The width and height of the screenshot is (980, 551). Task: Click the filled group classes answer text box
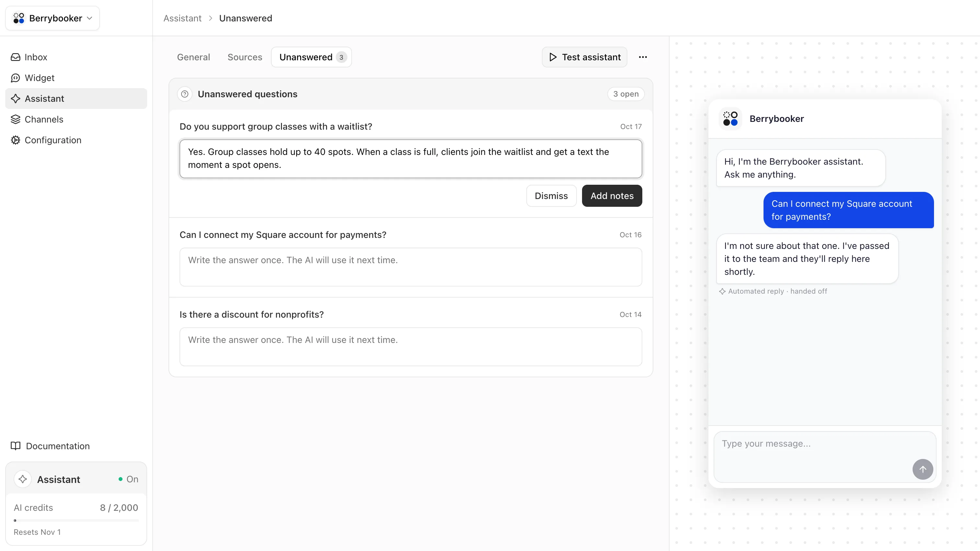(x=411, y=159)
